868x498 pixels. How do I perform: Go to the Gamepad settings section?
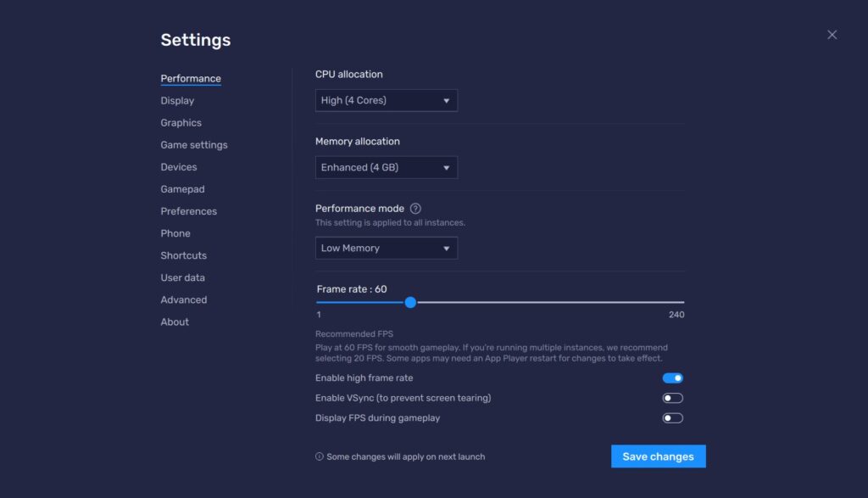[182, 188]
